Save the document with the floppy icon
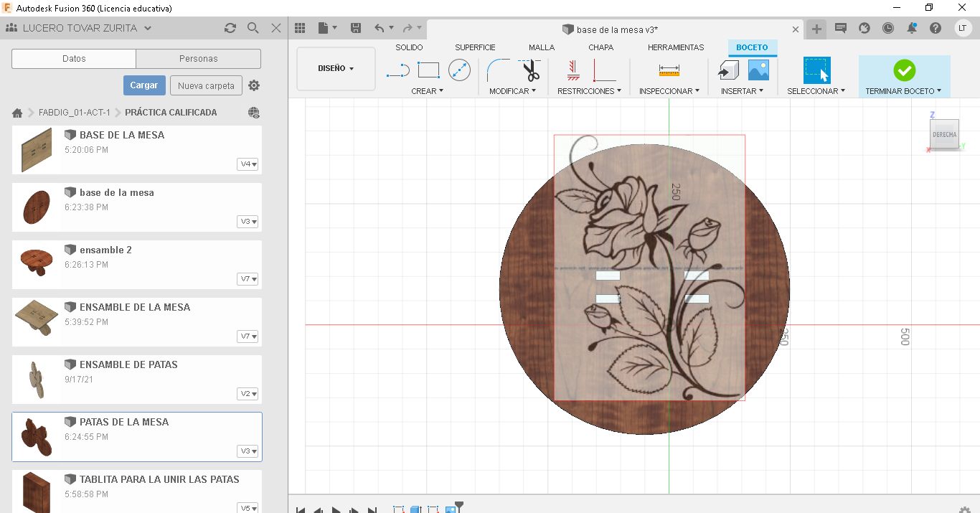Image resolution: width=980 pixels, height=513 pixels. (356, 28)
